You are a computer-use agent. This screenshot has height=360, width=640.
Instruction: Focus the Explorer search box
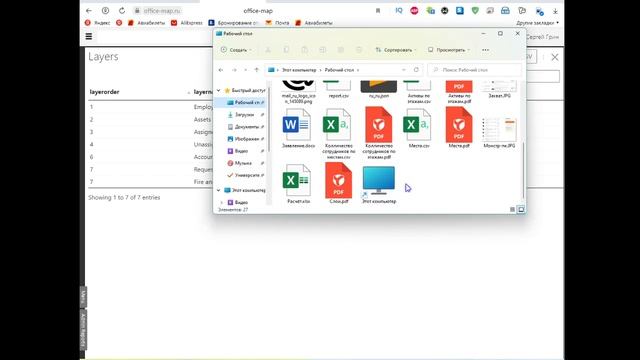tap(475, 70)
